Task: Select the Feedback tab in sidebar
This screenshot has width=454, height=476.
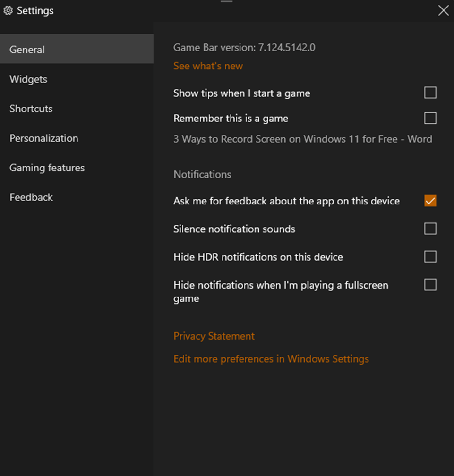Action: [x=31, y=197]
